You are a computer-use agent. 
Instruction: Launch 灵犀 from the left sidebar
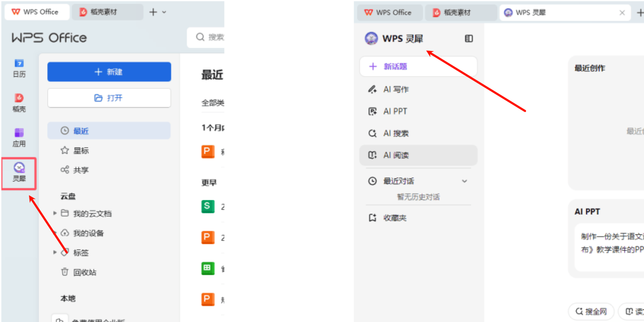pos(19,173)
